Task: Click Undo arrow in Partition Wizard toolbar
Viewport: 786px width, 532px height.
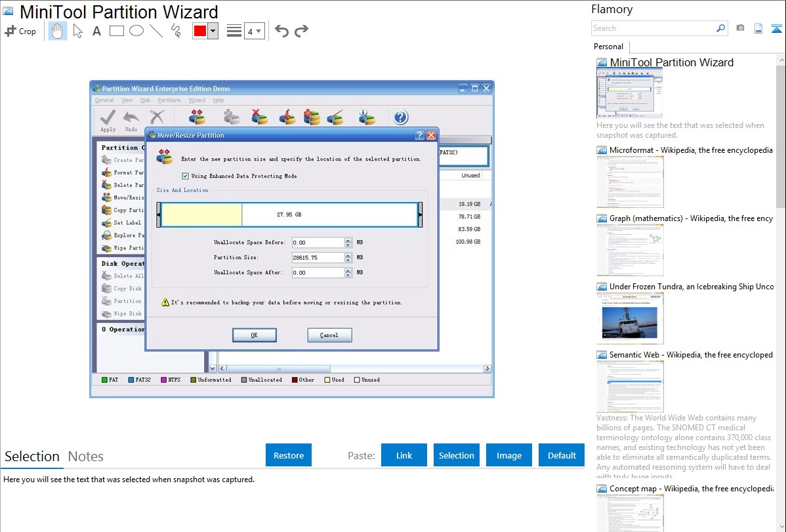Action: click(131, 120)
